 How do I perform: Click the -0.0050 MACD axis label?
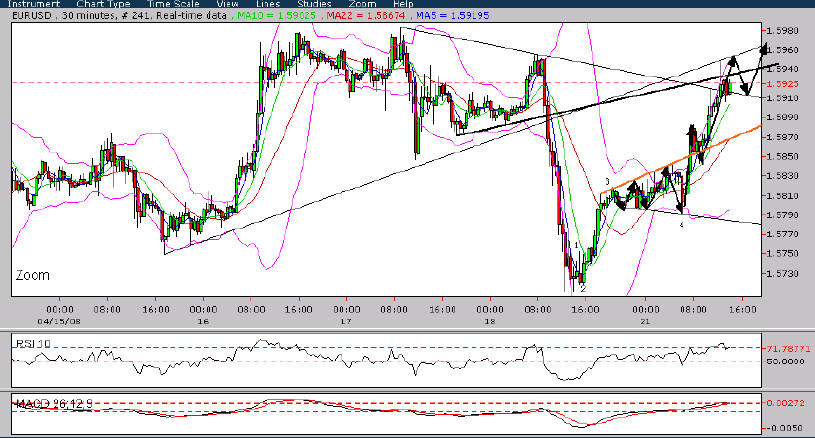tap(786, 428)
